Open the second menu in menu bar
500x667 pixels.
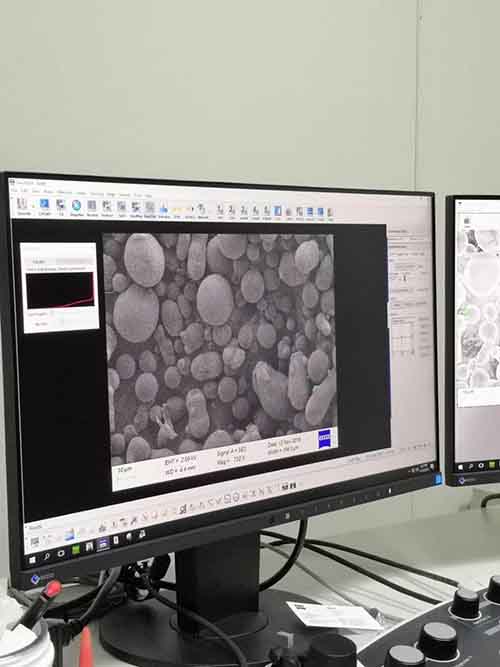[25, 191]
